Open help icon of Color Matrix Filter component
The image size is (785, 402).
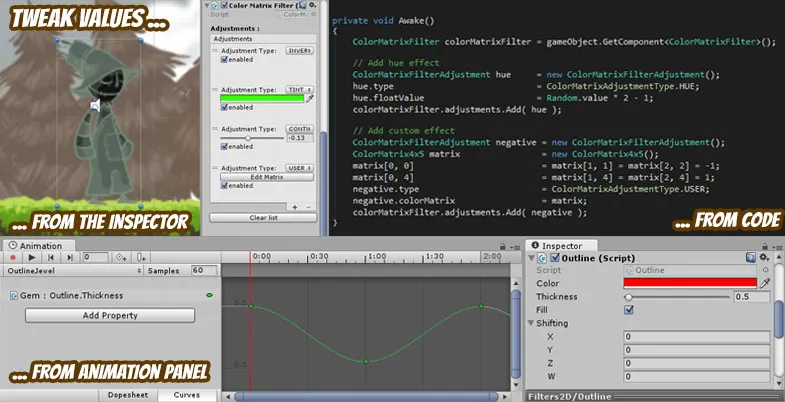coord(302,5)
